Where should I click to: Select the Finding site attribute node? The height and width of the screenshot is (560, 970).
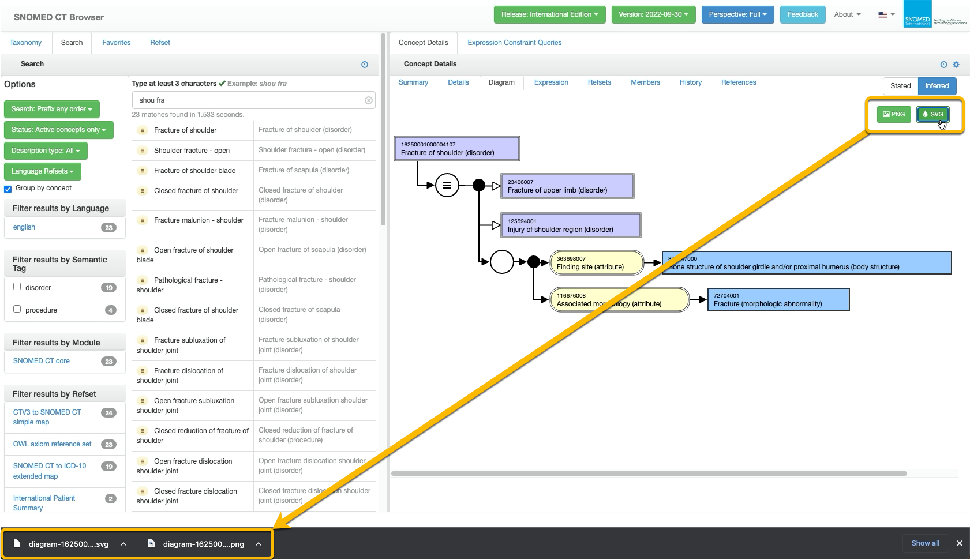(x=597, y=262)
